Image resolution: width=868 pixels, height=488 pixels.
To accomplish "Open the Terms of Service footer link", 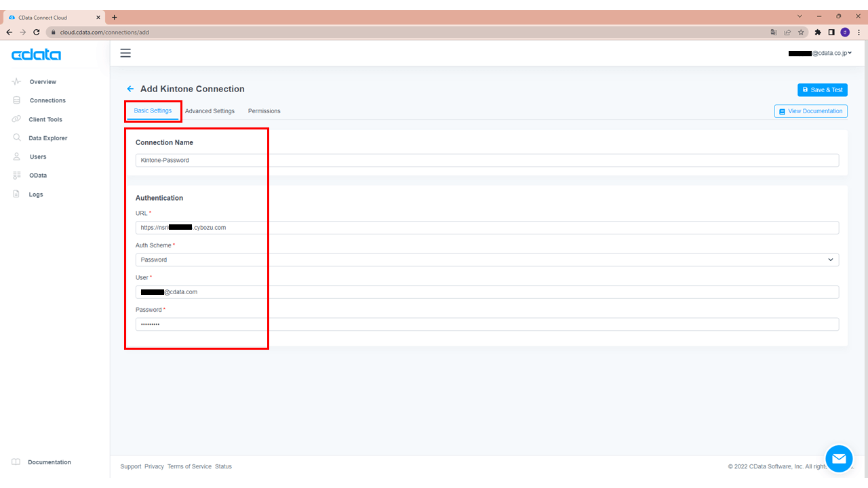I will (189, 466).
